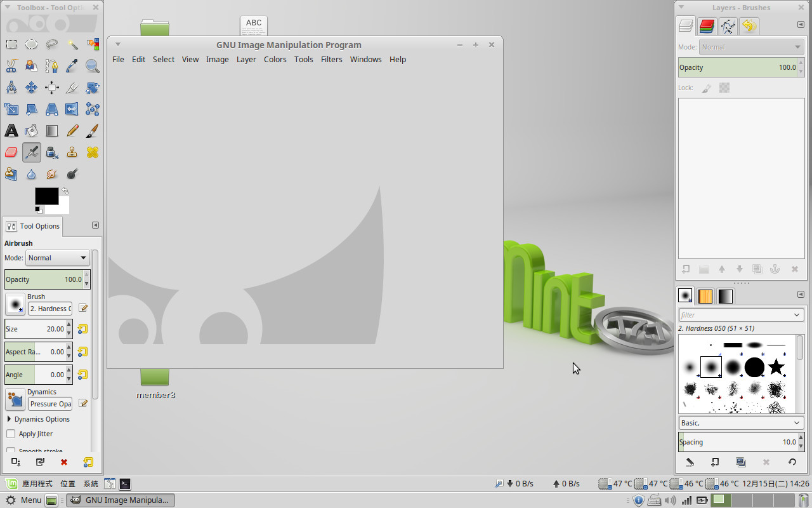Open the Basic brush tag dropdown
Viewport: 812px width, 508px height.
click(741, 423)
